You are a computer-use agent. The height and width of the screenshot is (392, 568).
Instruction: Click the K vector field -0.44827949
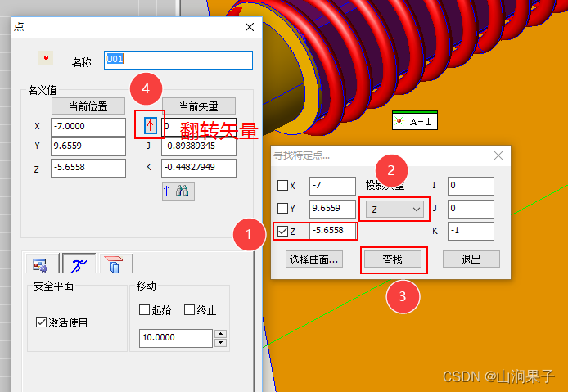coord(199,168)
